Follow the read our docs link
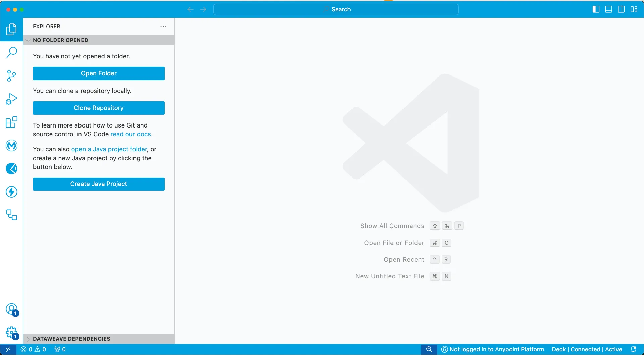 130,134
